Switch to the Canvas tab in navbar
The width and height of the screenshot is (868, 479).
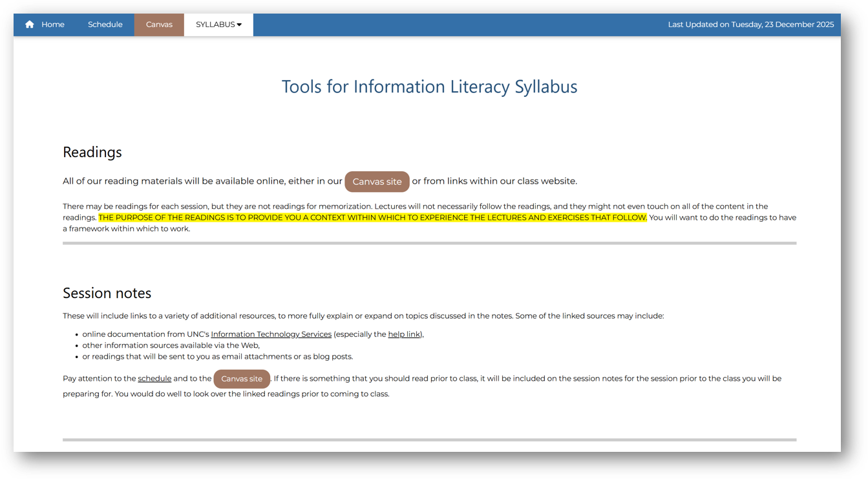[158, 25]
